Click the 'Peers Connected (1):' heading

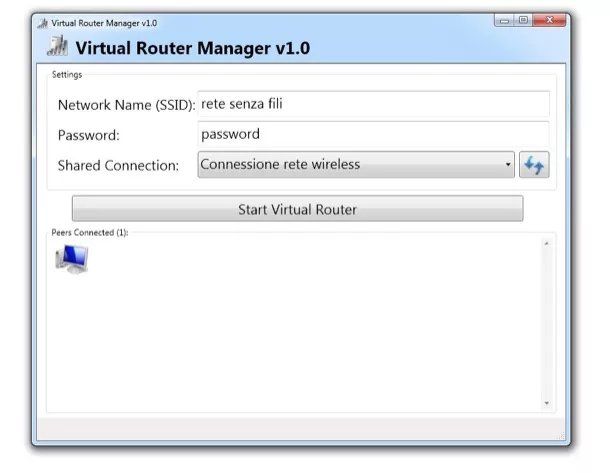tap(90, 233)
